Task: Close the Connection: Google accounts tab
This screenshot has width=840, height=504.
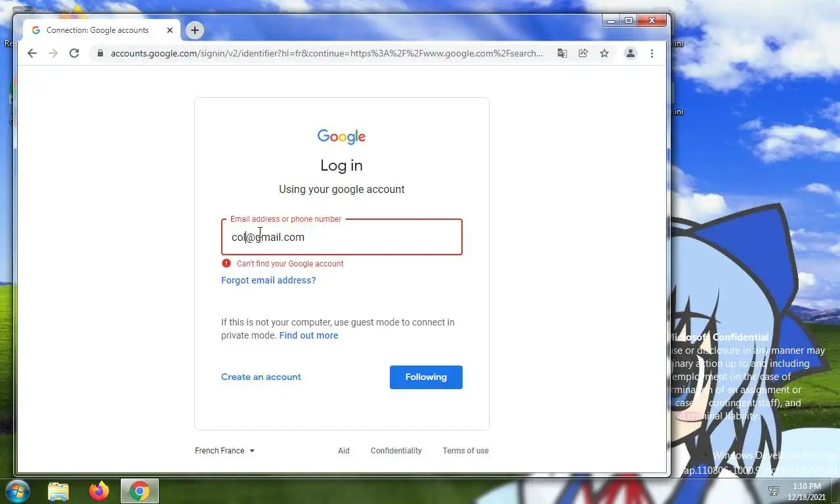Action: [x=170, y=30]
